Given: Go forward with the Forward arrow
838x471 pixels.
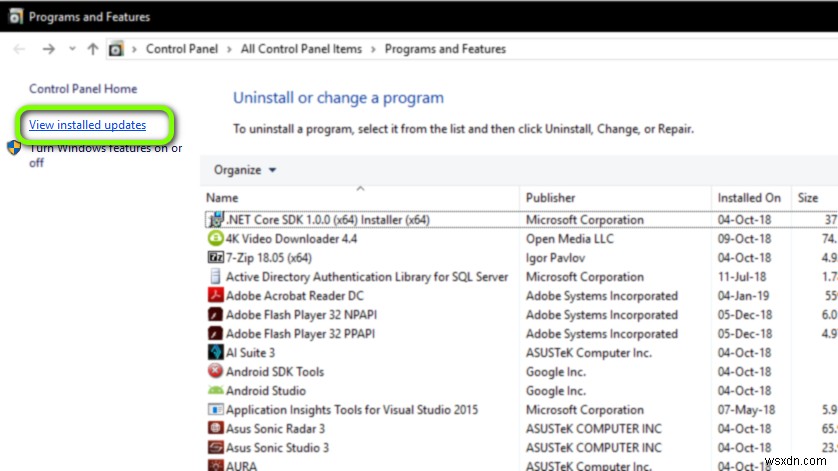Looking at the screenshot, I should coord(49,49).
